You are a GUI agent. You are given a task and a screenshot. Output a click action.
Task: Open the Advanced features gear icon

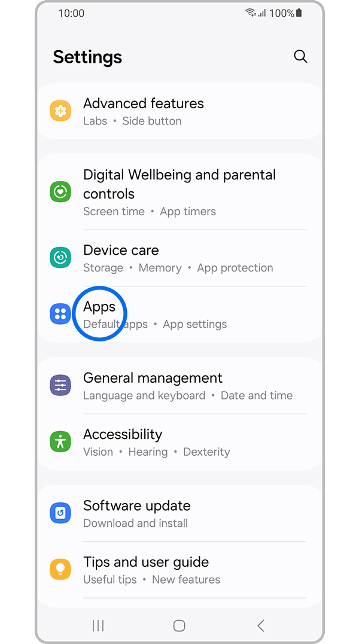click(60, 111)
